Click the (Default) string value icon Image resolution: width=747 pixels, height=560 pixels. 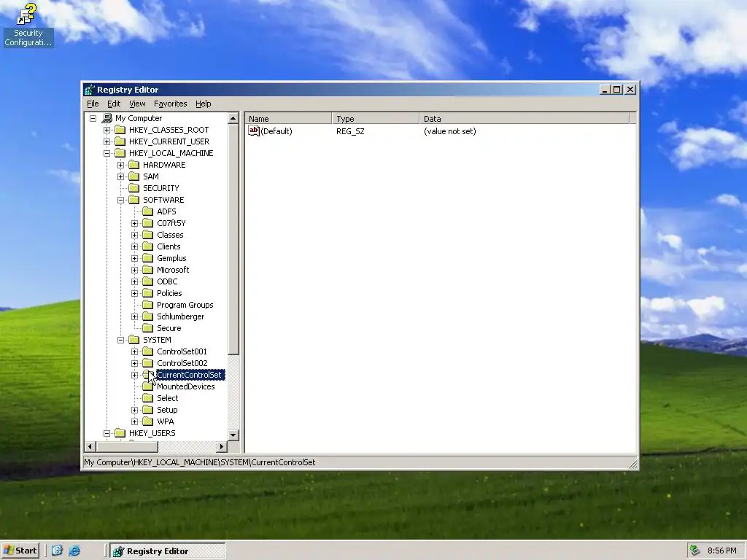(x=254, y=131)
